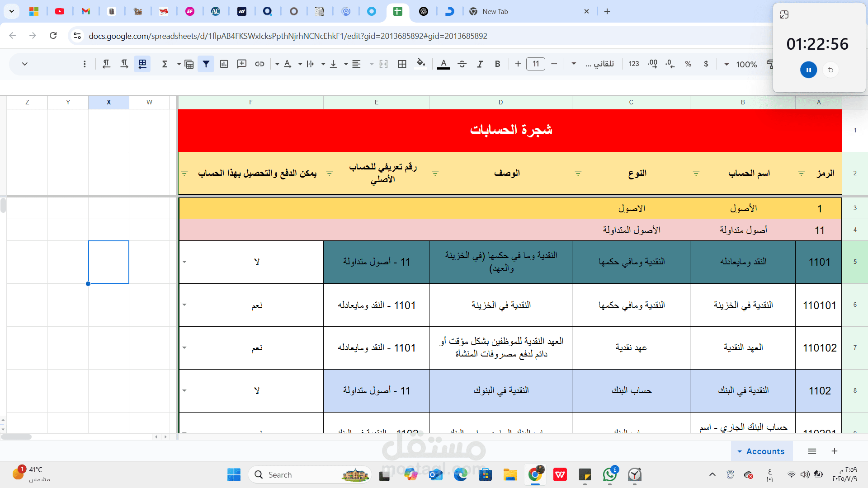Select the Sum function icon
Image resolution: width=868 pixels, height=488 pixels.
coord(165,64)
